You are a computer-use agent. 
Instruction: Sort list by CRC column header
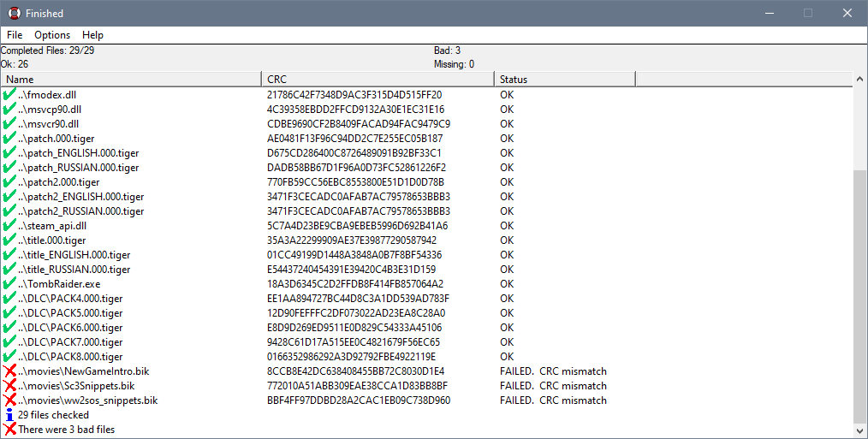pos(378,80)
